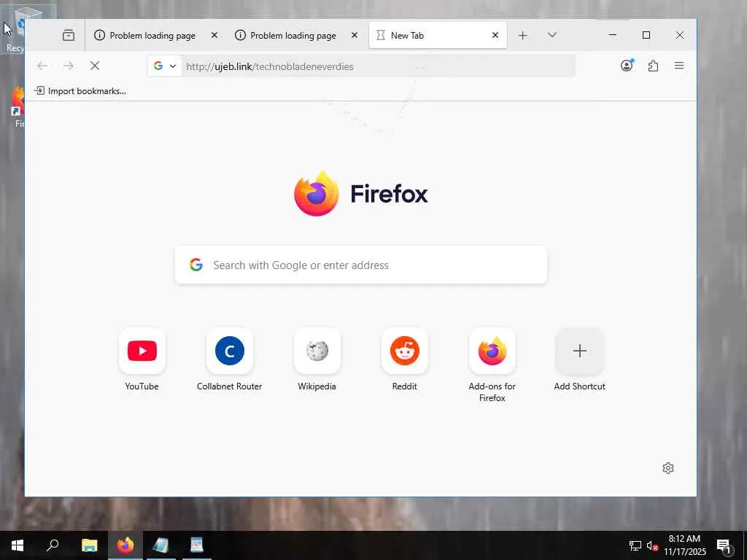Open the notification center icon
Viewport: 747px width, 560px height.
coord(724,545)
